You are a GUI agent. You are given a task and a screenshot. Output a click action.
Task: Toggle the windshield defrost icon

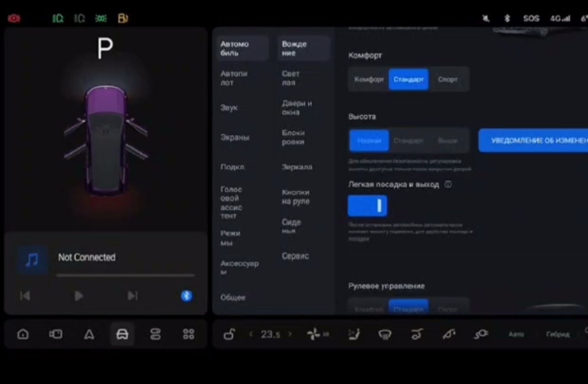[385, 334]
